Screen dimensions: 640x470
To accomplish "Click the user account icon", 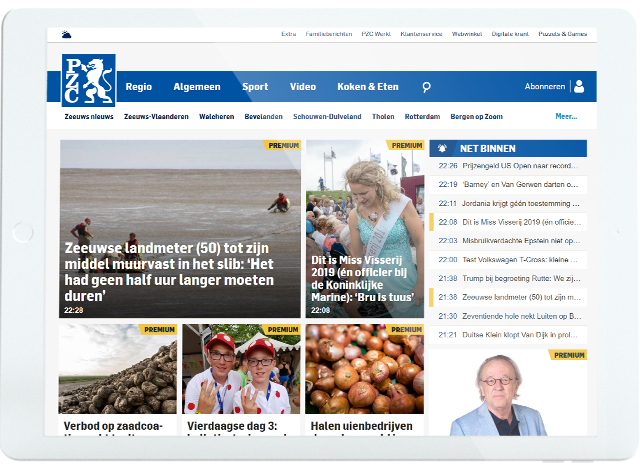I will [x=579, y=87].
